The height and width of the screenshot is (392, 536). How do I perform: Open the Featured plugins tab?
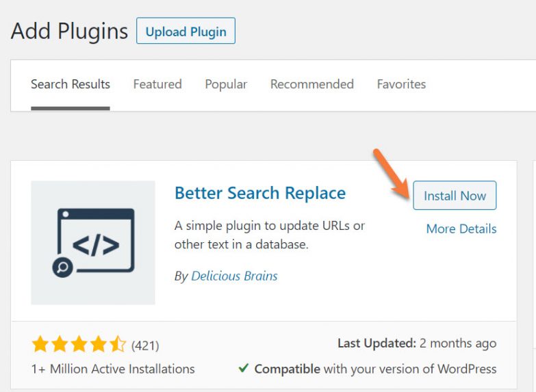pos(157,84)
